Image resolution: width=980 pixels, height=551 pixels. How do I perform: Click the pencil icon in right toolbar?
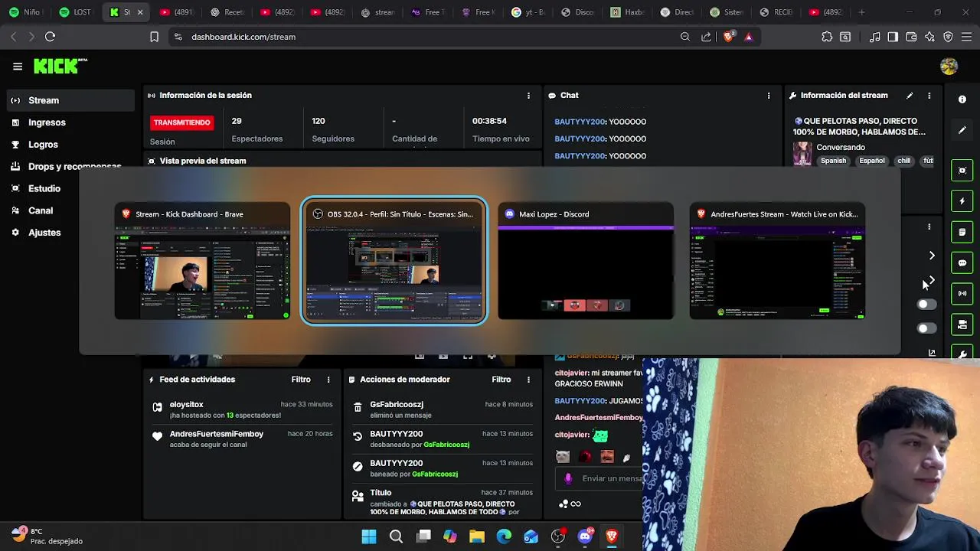click(x=962, y=130)
